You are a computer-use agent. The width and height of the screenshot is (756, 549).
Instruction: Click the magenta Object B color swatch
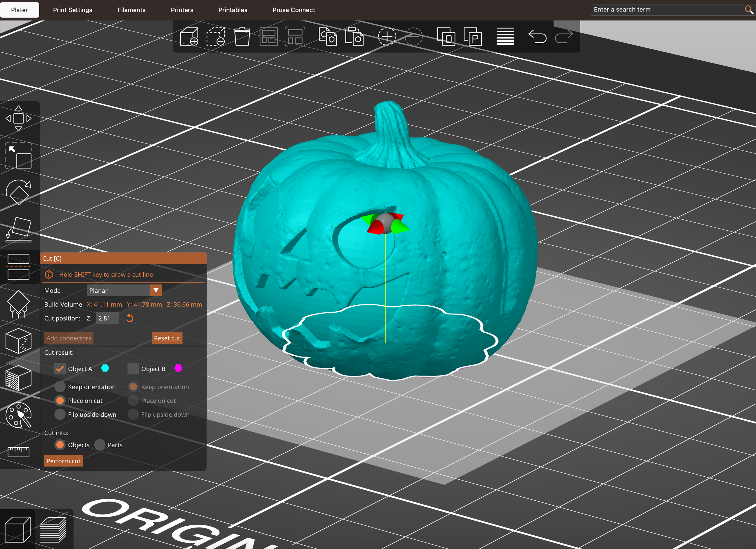(178, 368)
